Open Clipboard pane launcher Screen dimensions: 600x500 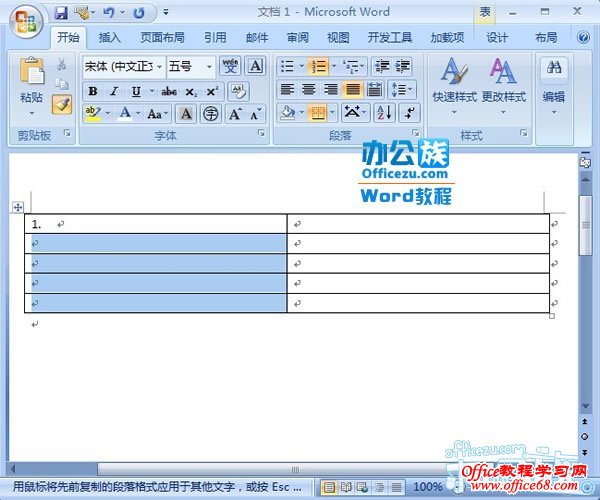click(x=67, y=133)
